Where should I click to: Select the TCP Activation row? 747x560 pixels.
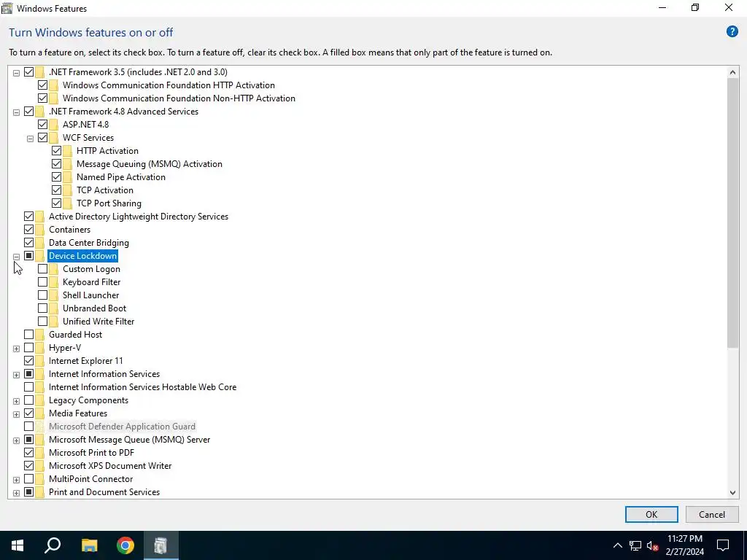point(105,190)
